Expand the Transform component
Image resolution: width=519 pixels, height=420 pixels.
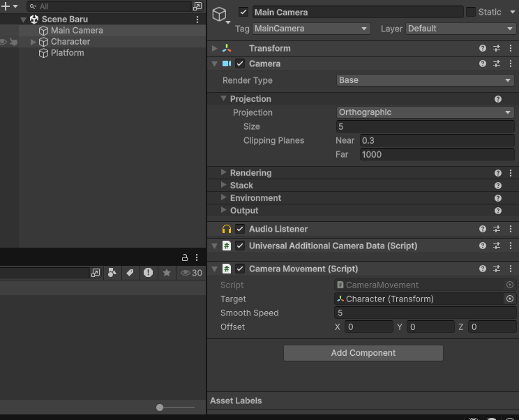pos(214,48)
